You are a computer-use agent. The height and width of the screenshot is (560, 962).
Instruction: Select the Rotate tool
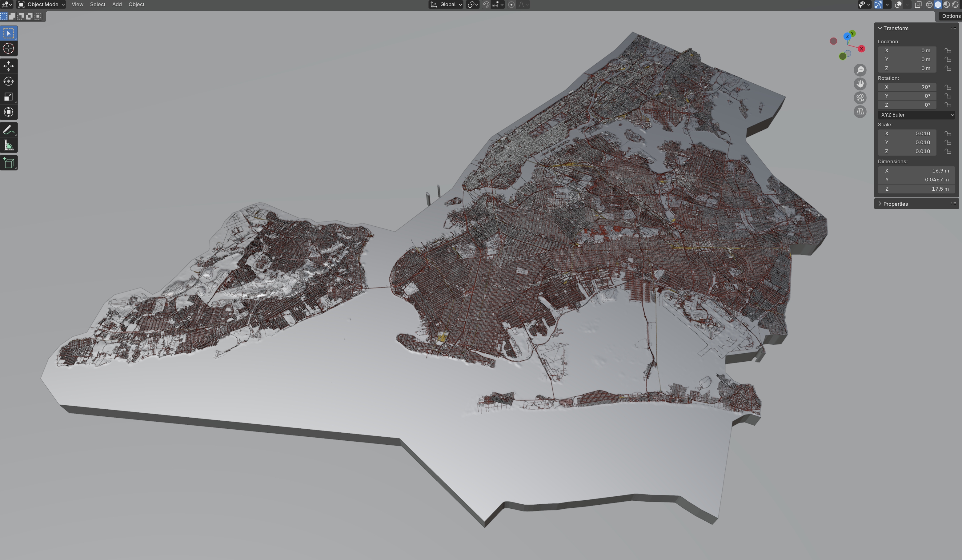pos(8,81)
